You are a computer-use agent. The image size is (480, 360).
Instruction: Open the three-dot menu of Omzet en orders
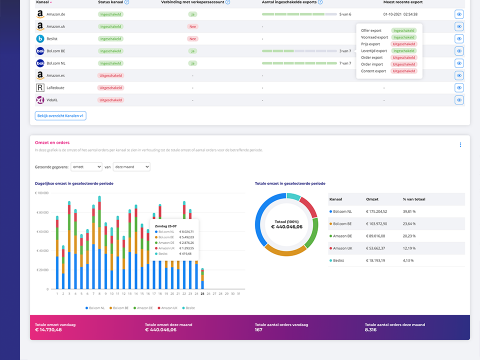pos(460,145)
